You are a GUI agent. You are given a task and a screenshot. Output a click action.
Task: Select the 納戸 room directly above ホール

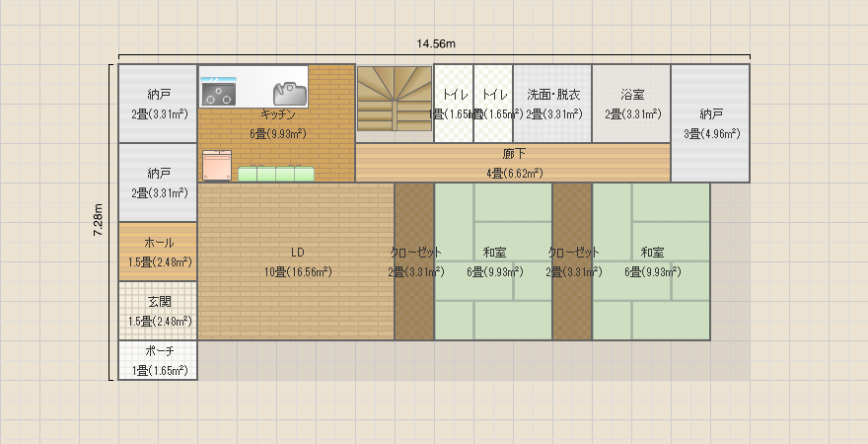coord(159,183)
